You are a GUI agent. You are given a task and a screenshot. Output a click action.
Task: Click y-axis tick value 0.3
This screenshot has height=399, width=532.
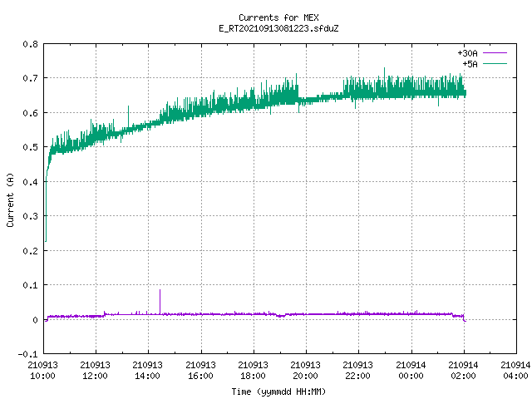[x=30, y=216]
